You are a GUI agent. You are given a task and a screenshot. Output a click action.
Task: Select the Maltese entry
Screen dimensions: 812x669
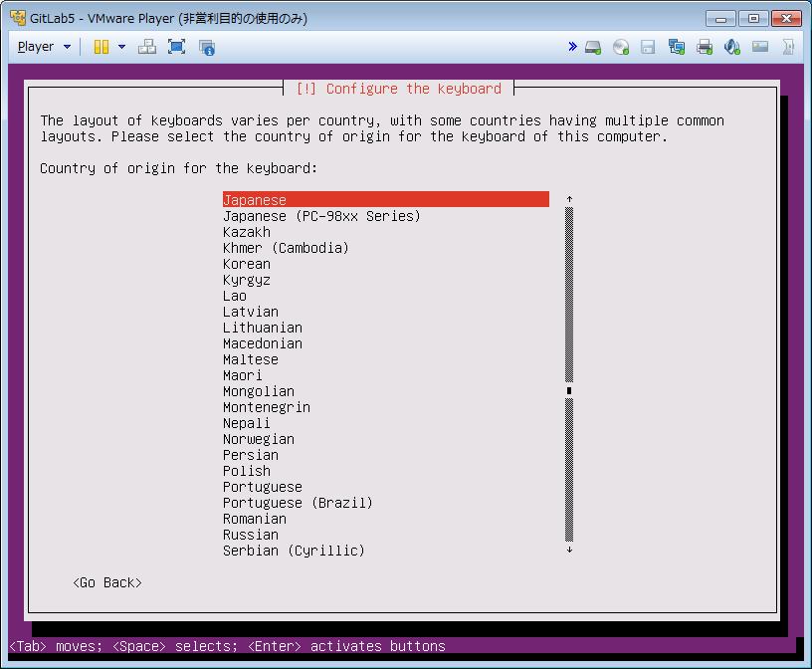click(251, 359)
